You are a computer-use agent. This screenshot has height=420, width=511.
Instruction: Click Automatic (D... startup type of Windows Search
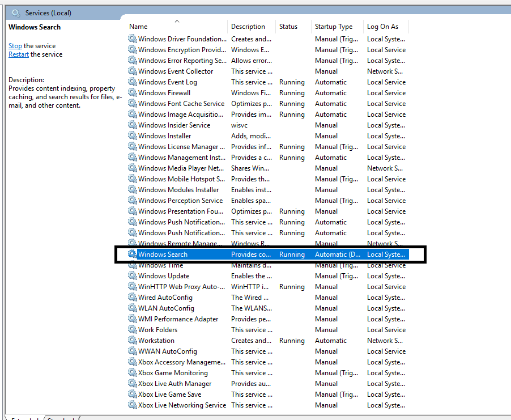coord(337,254)
